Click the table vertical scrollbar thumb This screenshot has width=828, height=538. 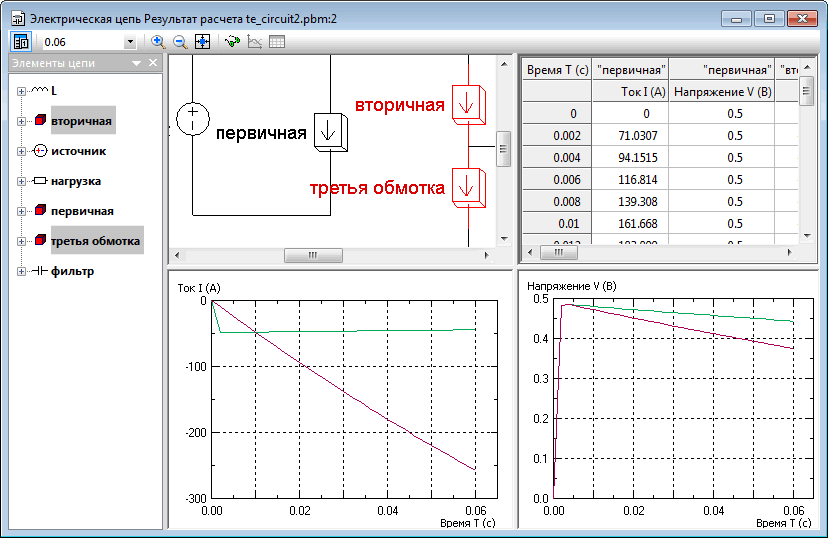[x=807, y=91]
